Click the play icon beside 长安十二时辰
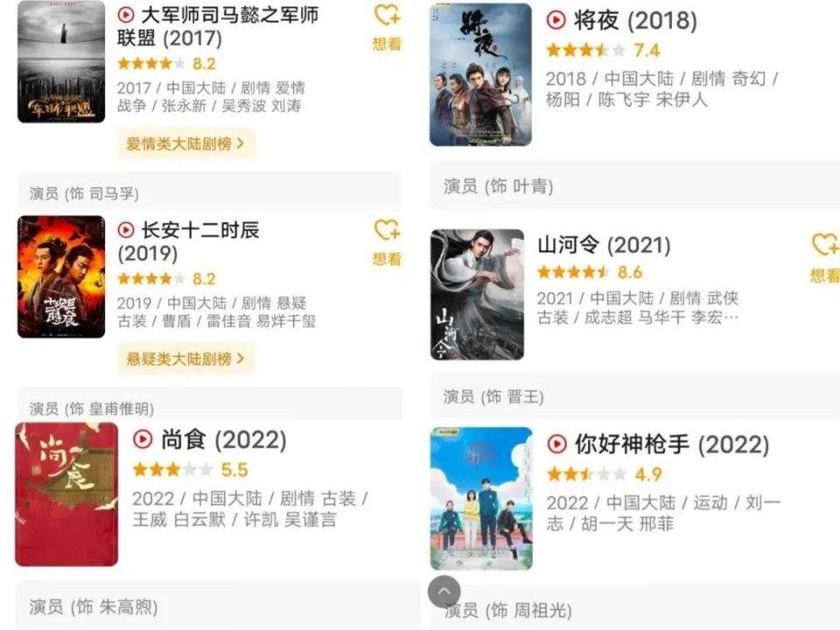 126,230
